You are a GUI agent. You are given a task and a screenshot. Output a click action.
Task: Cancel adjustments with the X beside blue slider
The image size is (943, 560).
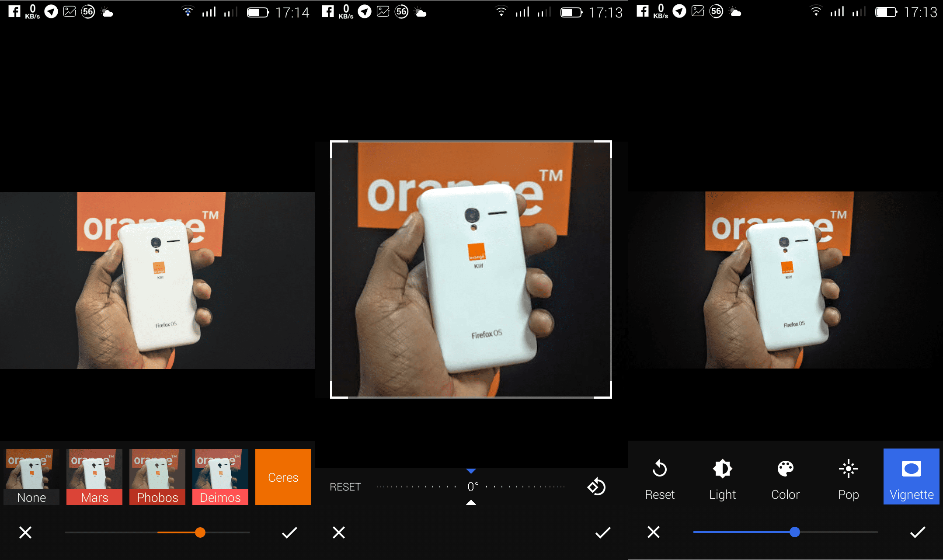point(654,532)
